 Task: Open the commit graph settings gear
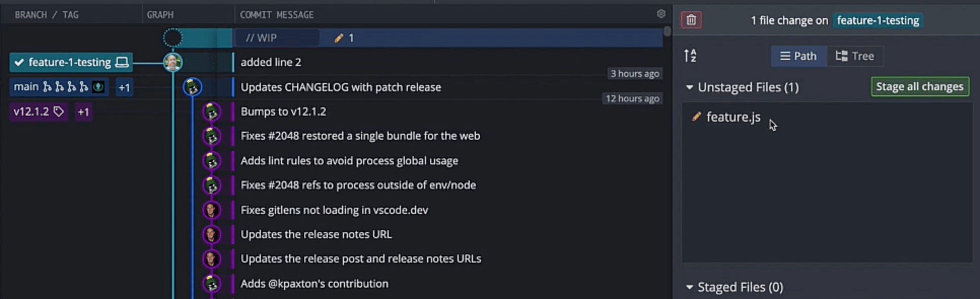pos(661,14)
